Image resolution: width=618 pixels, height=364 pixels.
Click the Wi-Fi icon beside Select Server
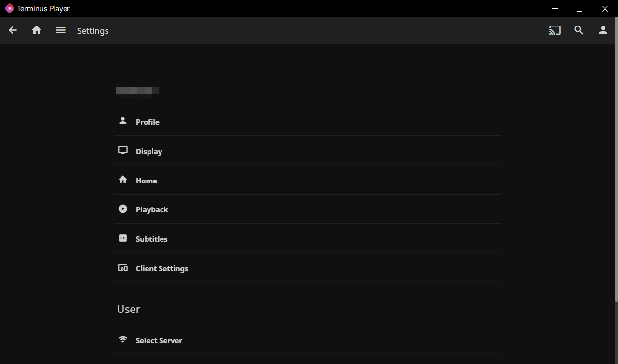[123, 340]
